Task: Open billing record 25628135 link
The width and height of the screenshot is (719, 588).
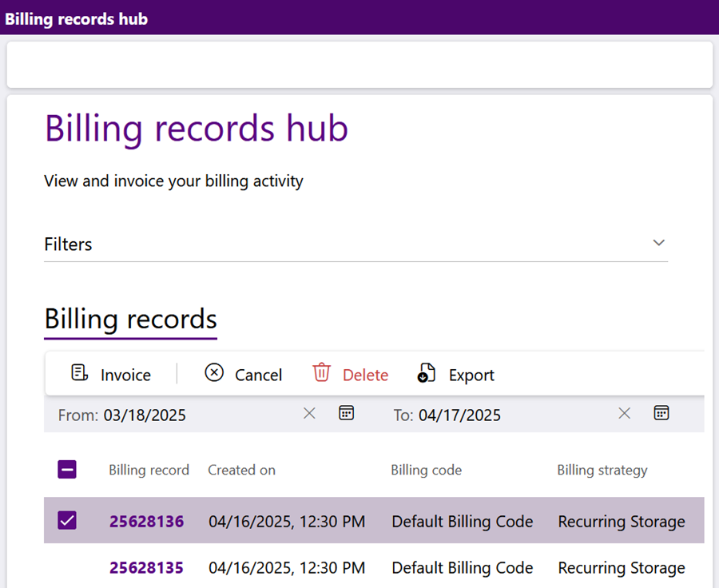Action: click(147, 568)
